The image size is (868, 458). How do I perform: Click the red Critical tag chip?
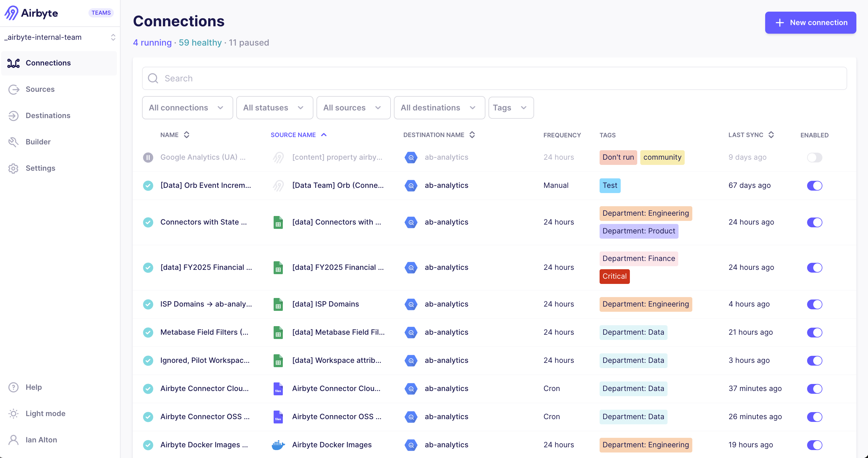coord(614,276)
